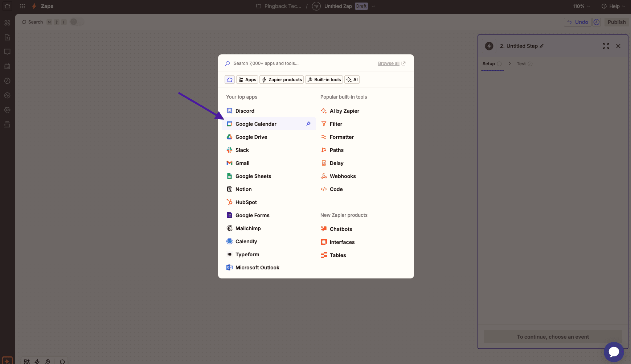The width and height of the screenshot is (631, 364).
Task: Click the Chatbots icon
Action: point(324,229)
